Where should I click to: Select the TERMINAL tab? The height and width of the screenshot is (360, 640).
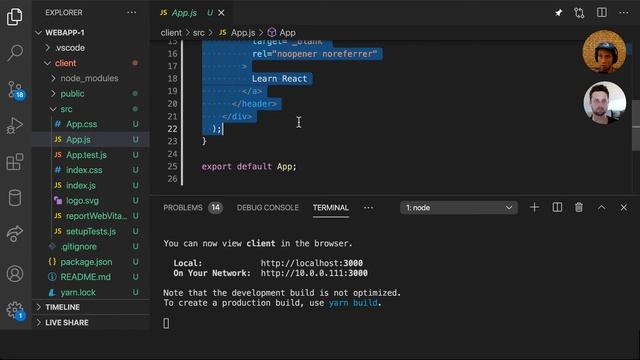pyautogui.click(x=331, y=208)
